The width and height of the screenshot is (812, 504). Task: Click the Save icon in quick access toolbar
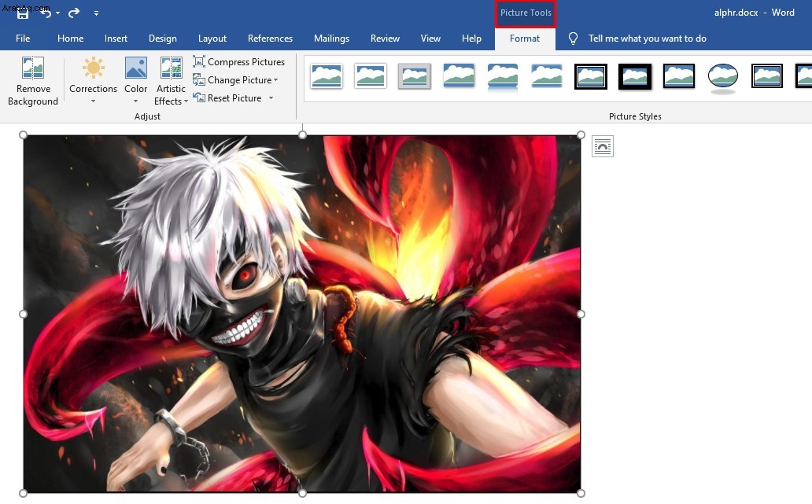coord(22,13)
